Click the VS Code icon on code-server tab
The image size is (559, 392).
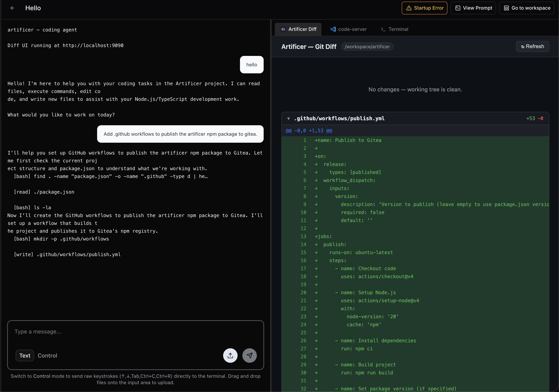tap(333, 29)
